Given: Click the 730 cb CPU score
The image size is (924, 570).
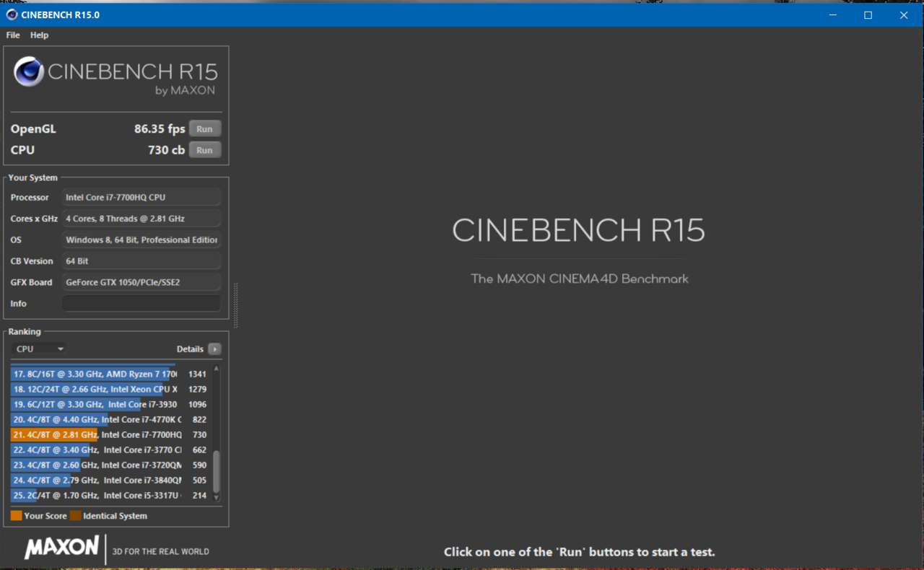Looking at the screenshot, I should tap(167, 150).
